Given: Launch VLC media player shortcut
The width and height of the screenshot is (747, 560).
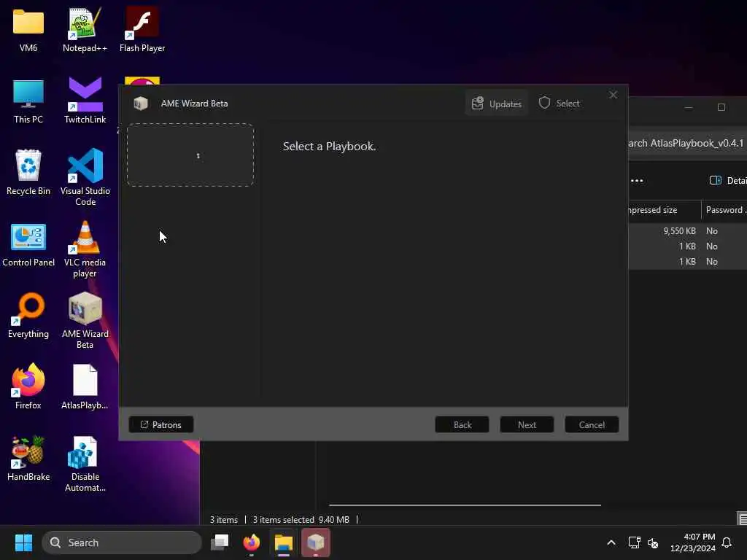Looking at the screenshot, I should (x=85, y=249).
